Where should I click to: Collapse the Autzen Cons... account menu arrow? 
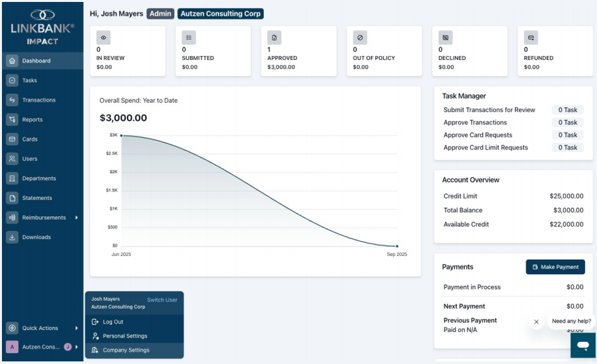click(x=76, y=347)
